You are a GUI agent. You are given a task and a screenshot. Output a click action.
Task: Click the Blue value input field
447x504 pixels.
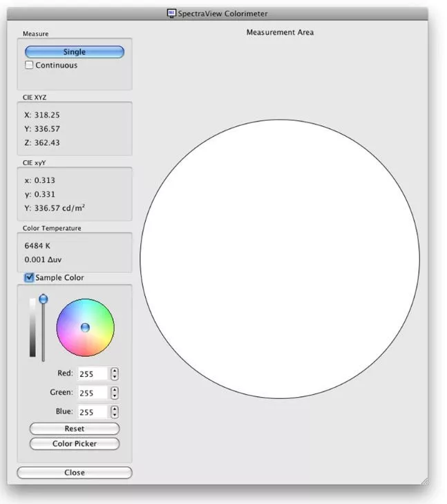pyautogui.click(x=93, y=411)
